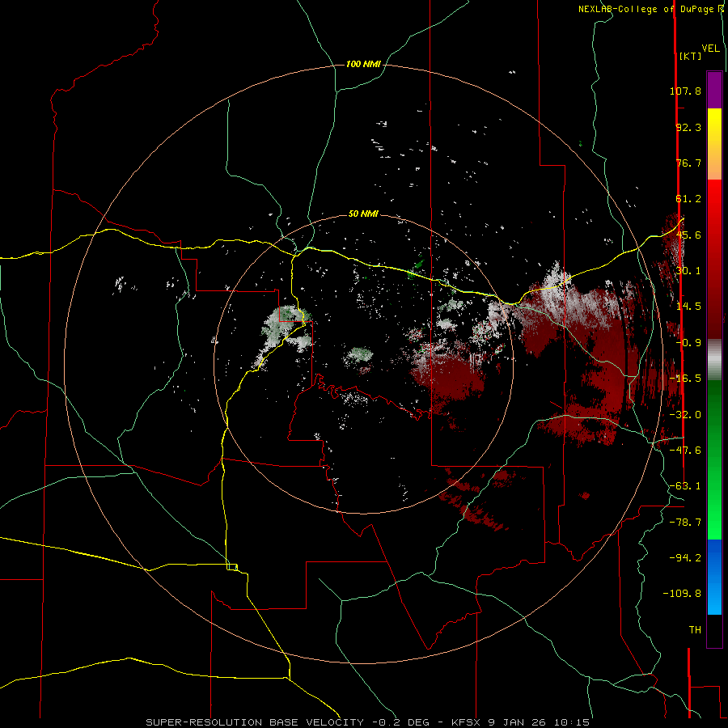Click the 100 NMI range ring label
Screen dimensions: 728x728
coord(363,64)
